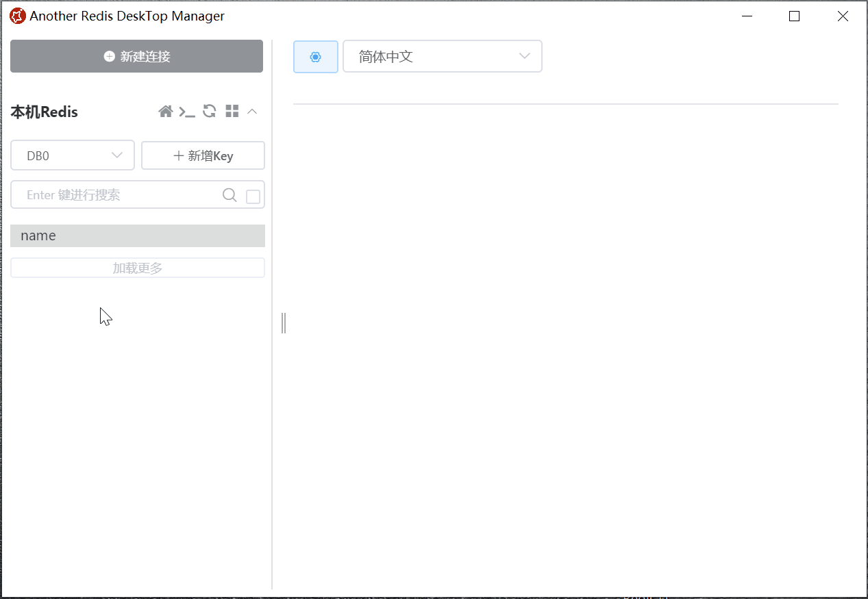The image size is (868, 599).
Task: Open the DB0 database dropdown
Action: pyautogui.click(x=73, y=156)
